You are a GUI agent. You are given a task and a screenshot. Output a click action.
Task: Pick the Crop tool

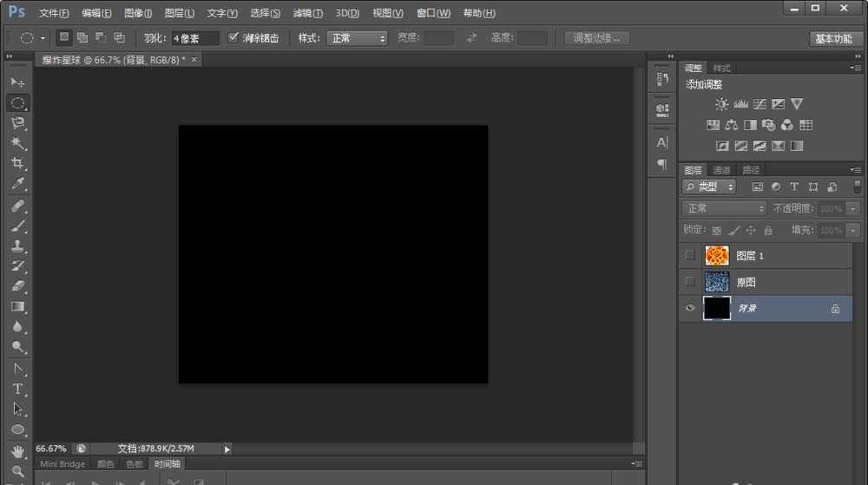click(17, 164)
